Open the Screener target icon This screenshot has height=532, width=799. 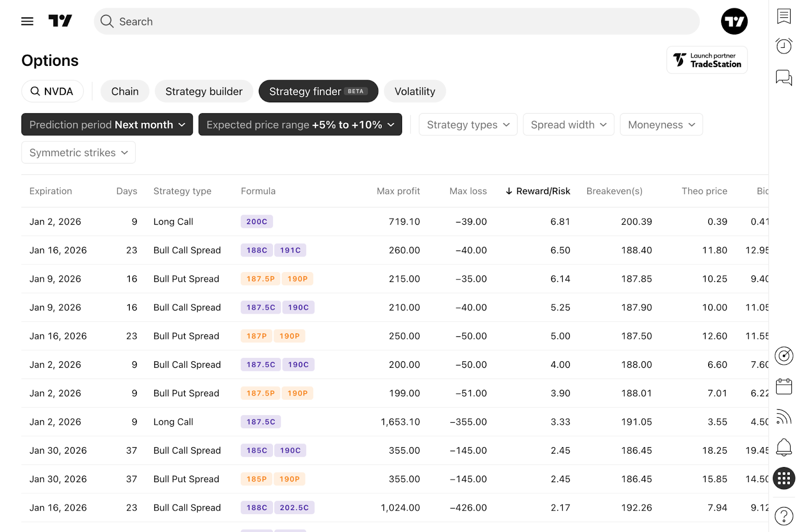(x=784, y=356)
